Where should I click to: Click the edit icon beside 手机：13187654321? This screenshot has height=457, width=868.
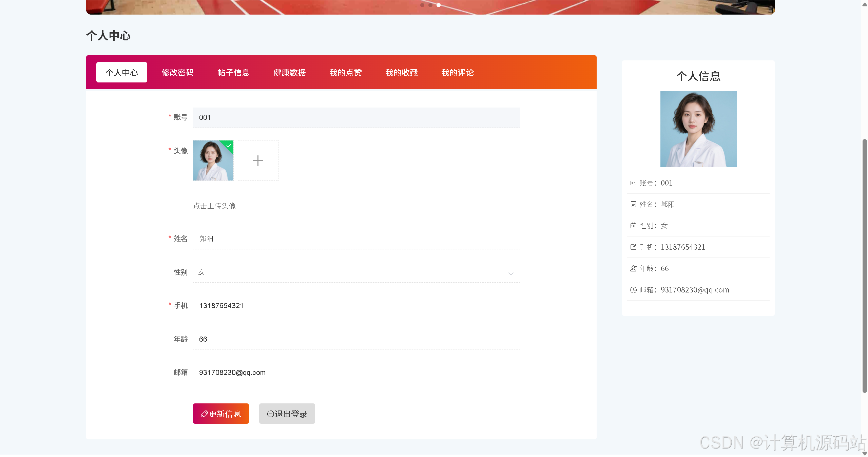[x=633, y=247]
